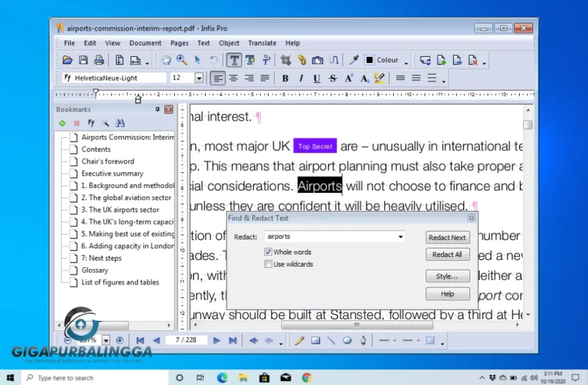Uncheck the Whole words option
This screenshot has height=385, width=588.
[268, 251]
